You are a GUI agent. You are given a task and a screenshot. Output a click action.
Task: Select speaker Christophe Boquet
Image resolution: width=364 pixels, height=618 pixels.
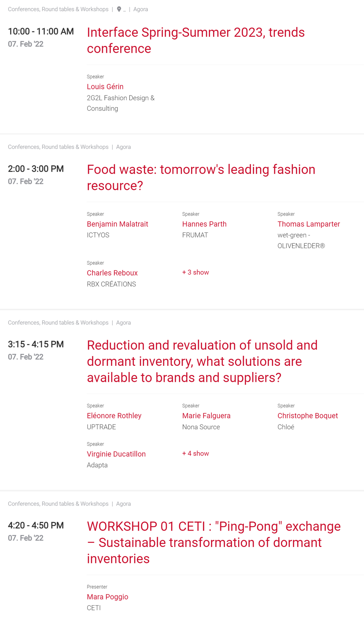click(308, 416)
